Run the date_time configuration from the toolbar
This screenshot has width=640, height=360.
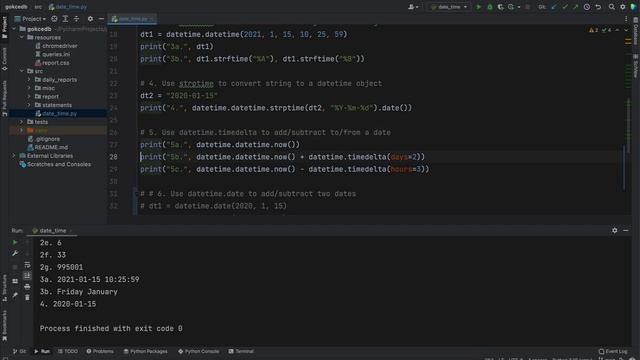coord(478,7)
